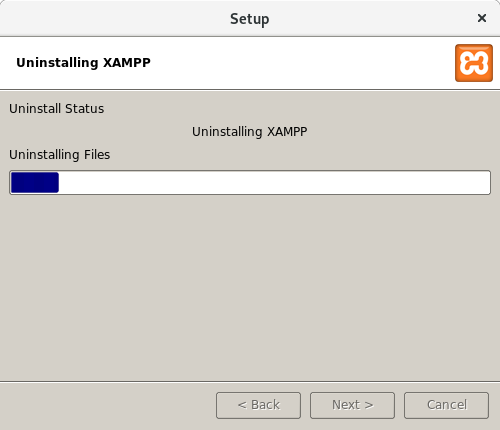Screen dimensions: 500x430
Task: Click the Uninstall Status label
Action: pos(56,109)
